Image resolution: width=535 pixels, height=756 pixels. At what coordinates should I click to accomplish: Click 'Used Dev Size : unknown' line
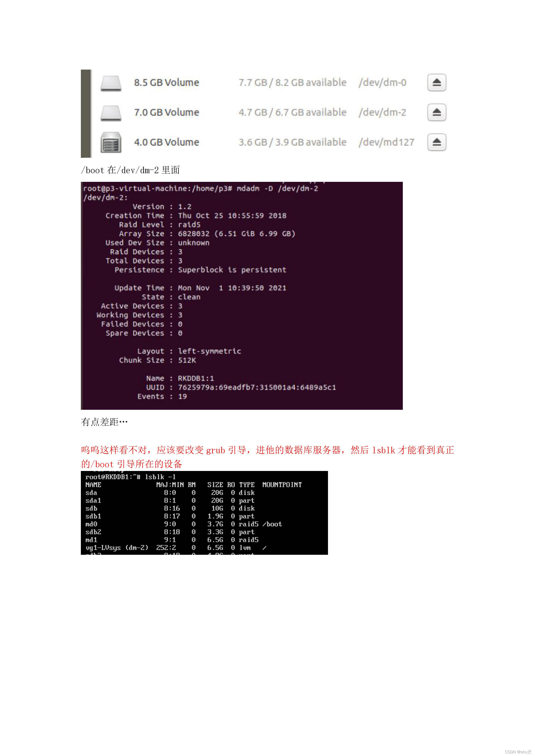157,243
